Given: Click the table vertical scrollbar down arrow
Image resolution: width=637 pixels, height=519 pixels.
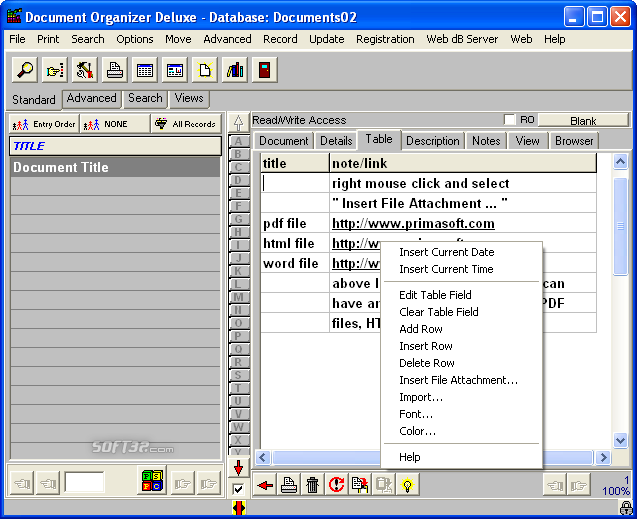Looking at the screenshot, I should pos(620,440).
